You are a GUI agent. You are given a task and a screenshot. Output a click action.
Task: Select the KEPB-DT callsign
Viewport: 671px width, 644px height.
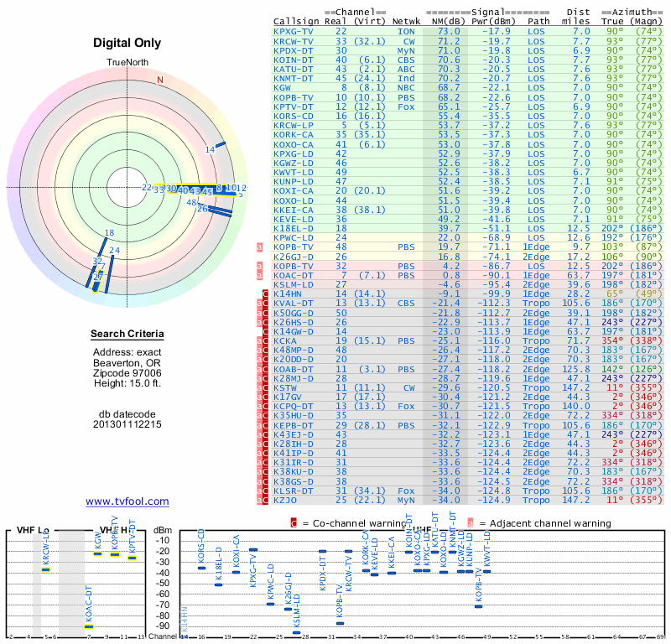(x=294, y=425)
